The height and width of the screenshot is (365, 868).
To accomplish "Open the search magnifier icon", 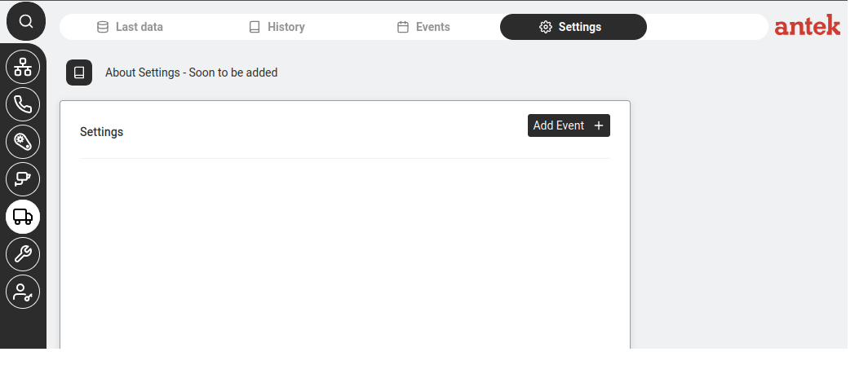I will coord(25,21).
